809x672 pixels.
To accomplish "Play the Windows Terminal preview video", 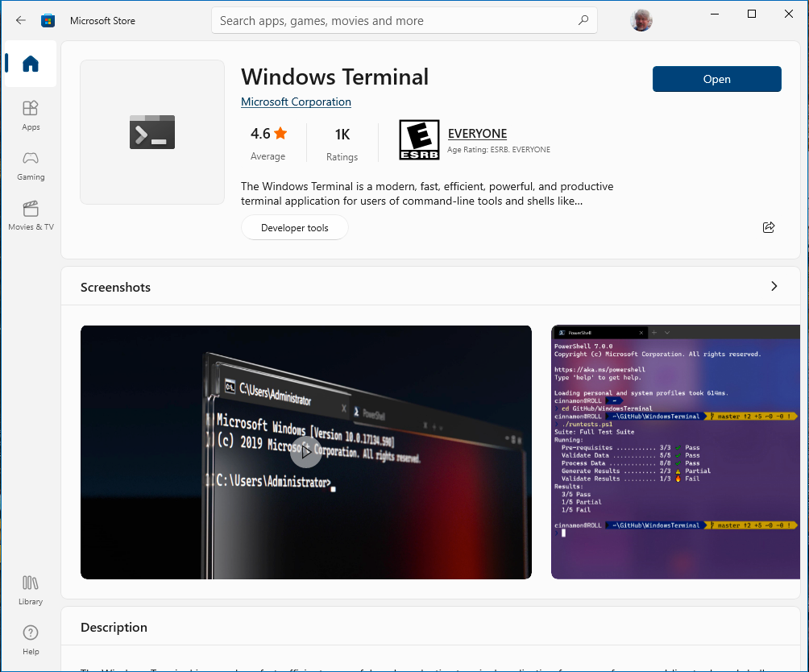I will (306, 452).
